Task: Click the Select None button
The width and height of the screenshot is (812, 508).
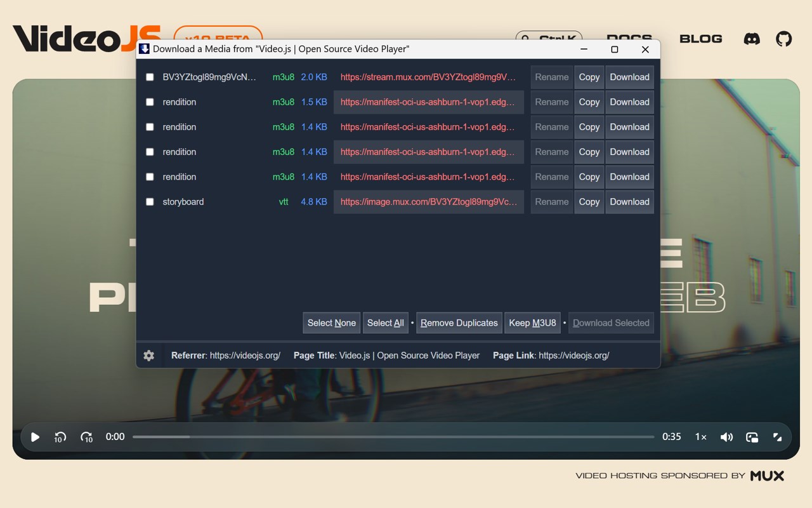Action: pyautogui.click(x=332, y=323)
